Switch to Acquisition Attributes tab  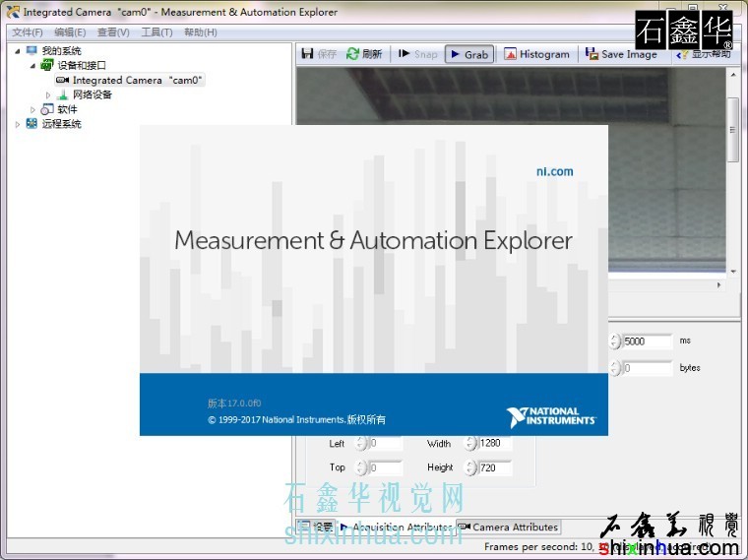(x=397, y=528)
